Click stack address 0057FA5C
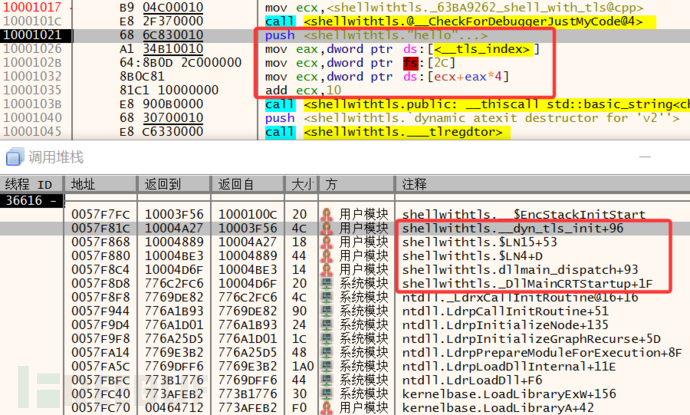This screenshot has height=415, width=690. (x=101, y=366)
